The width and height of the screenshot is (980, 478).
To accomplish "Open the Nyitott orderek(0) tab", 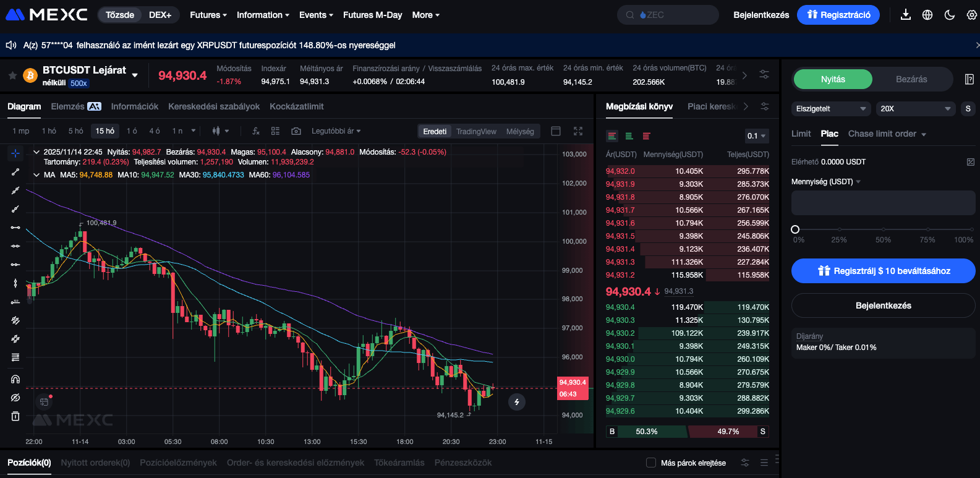I will pyautogui.click(x=95, y=463).
